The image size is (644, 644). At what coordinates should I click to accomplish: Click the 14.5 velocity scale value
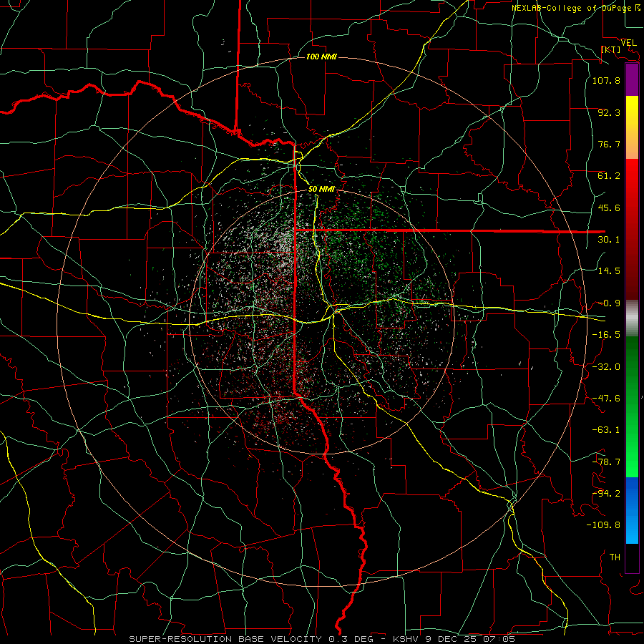(609, 271)
